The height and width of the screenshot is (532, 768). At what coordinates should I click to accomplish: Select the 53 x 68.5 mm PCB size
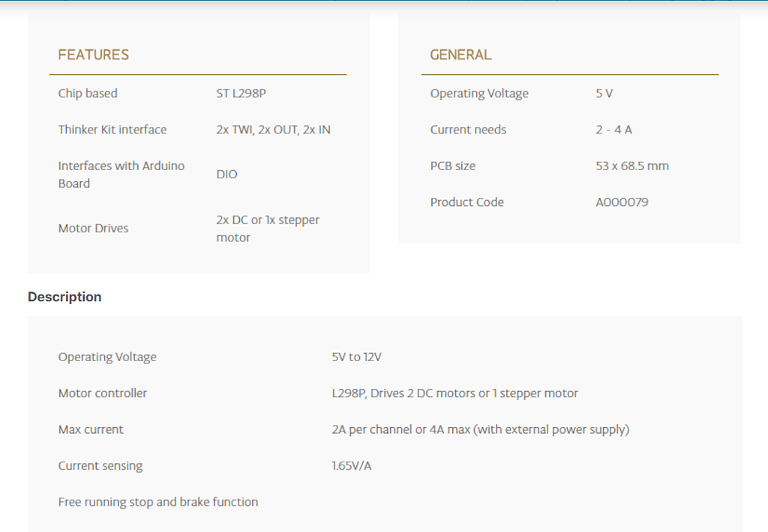[631, 166]
